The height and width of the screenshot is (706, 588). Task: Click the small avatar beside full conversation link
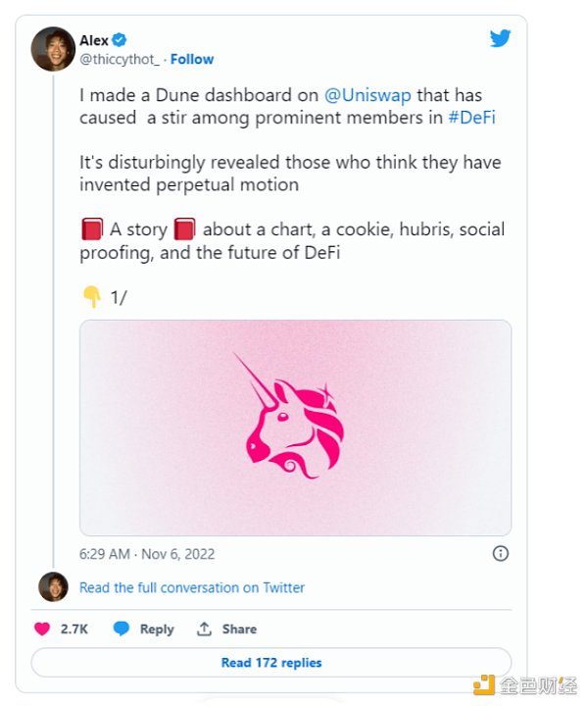53,586
